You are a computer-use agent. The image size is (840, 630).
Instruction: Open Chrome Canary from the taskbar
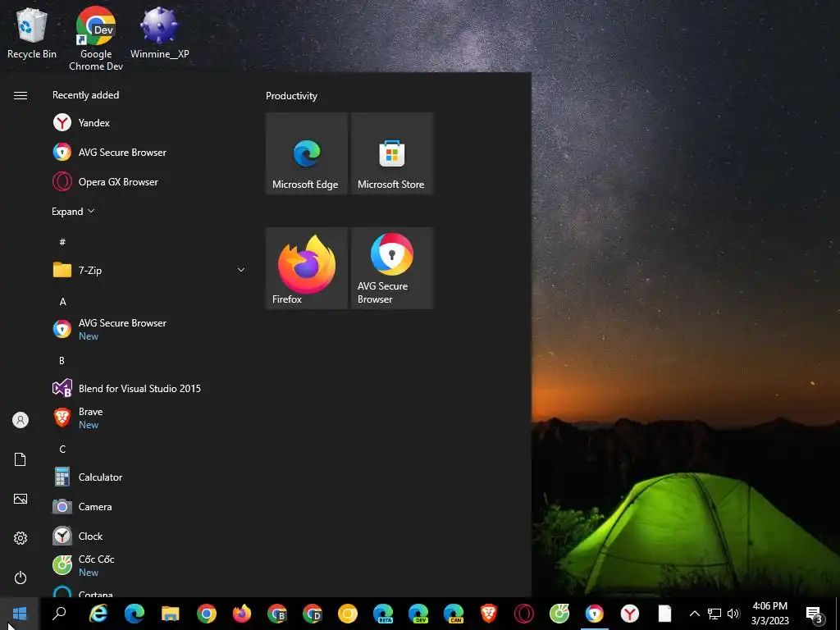click(x=348, y=614)
